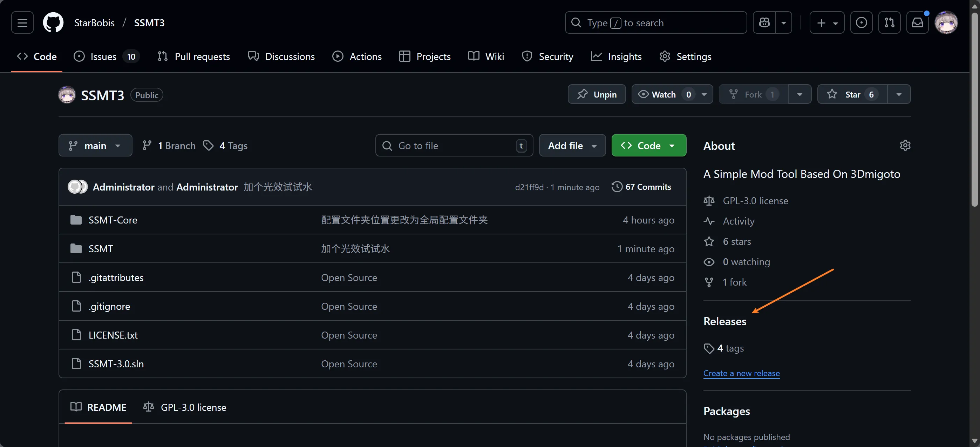Viewport: 980px width, 447px height.
Task: Unpin the SSMT3 repository
Action: coord(597,94)
